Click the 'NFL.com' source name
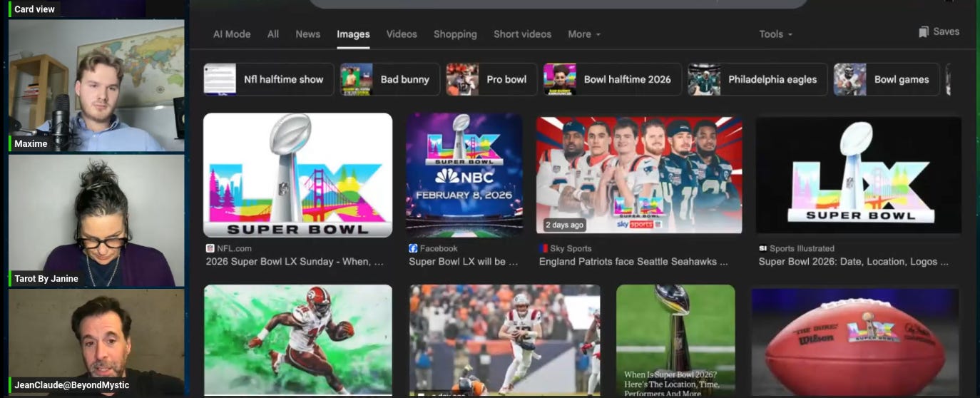Screen dimensions: 980x398 pos(234,248)
